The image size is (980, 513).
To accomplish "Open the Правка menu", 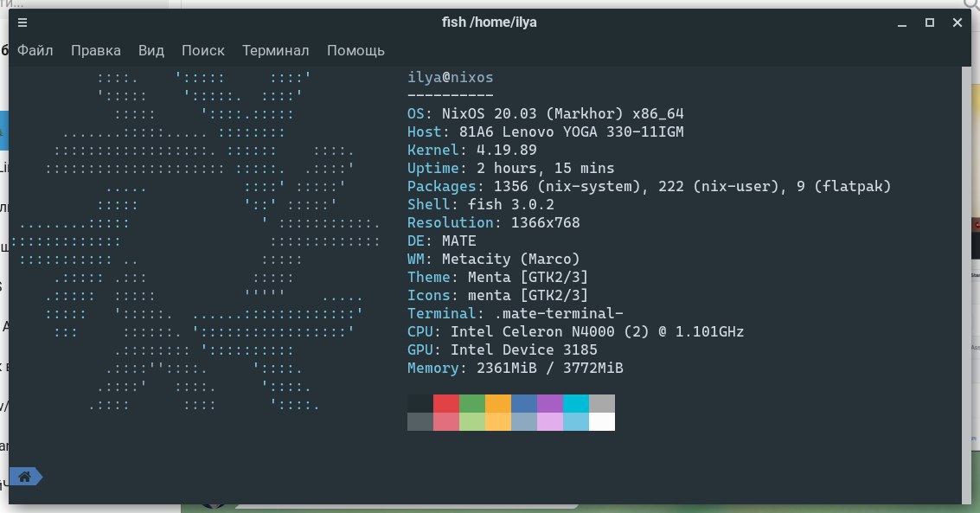I will (96, 51).
